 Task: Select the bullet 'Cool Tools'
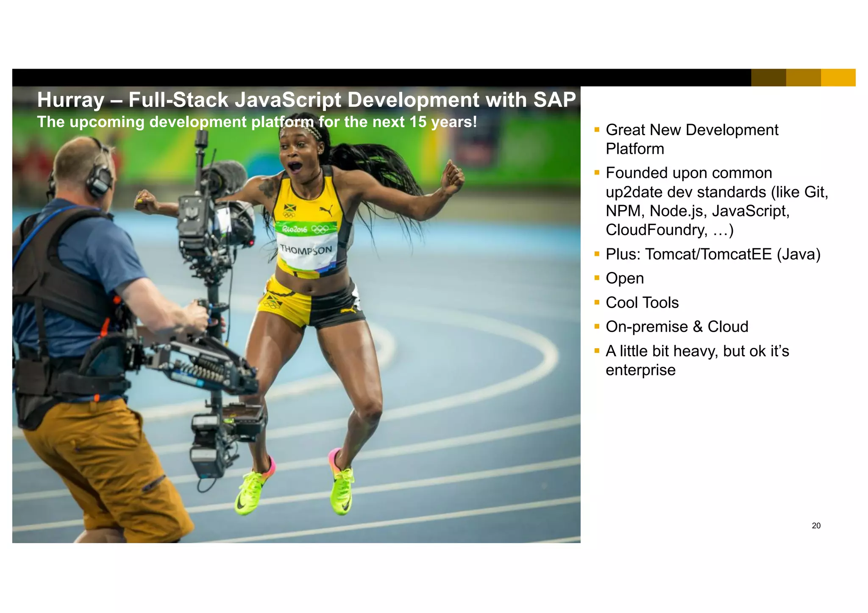point(642,302)
